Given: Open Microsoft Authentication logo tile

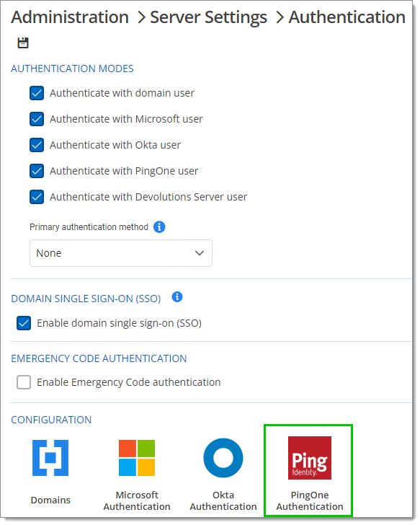Looking at the screenshot, I should [137, 458].
